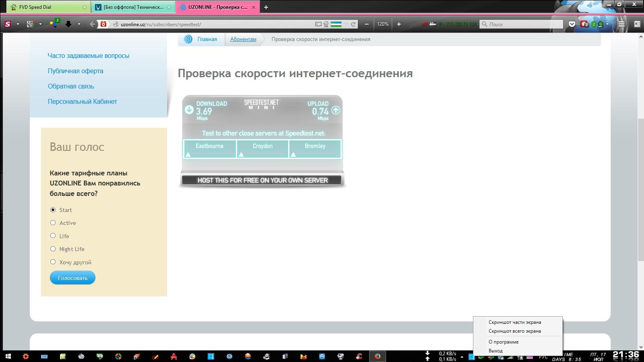Click the Bromley server button
Viewport: 644px width, 362px height.
pos(315,149)
